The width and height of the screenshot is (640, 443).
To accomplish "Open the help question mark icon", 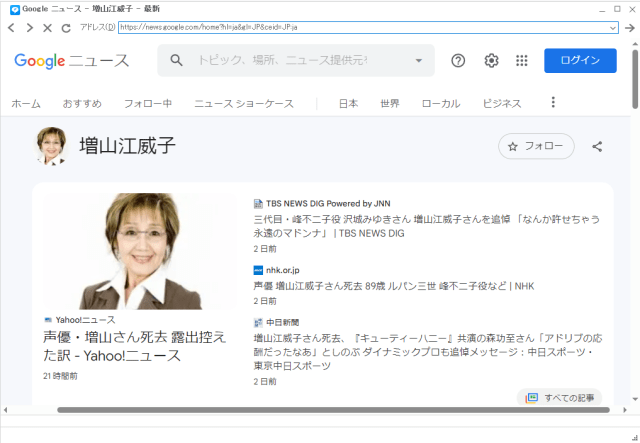I will click(458, 60).
